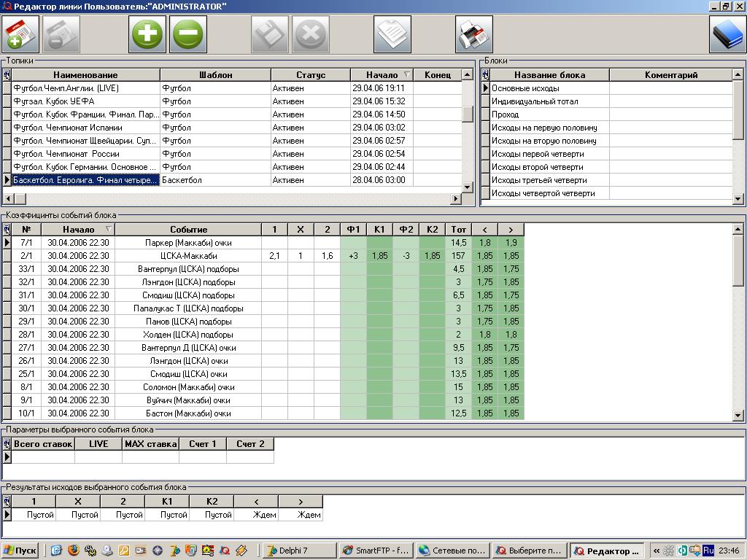
Task: Click the gray X cancel toolbar icon
Action: pos(311,34)
